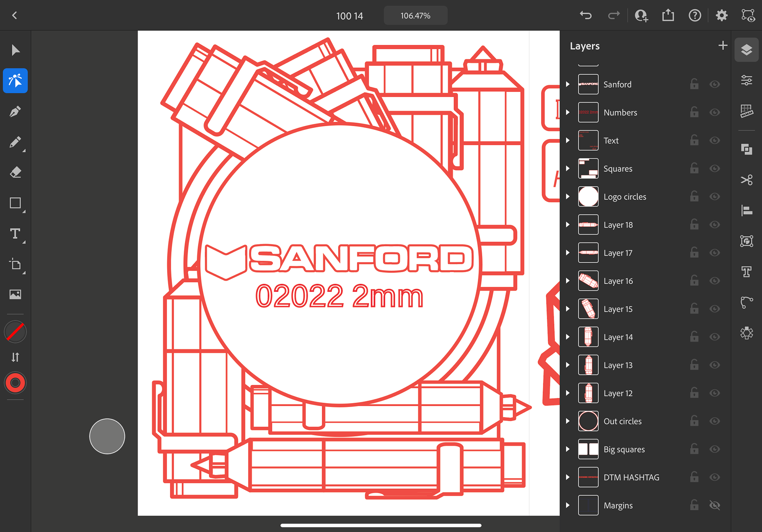This screenshot has width=762, height=532.
Task: Lock the Out circles layer
Action: pos(694,421)
